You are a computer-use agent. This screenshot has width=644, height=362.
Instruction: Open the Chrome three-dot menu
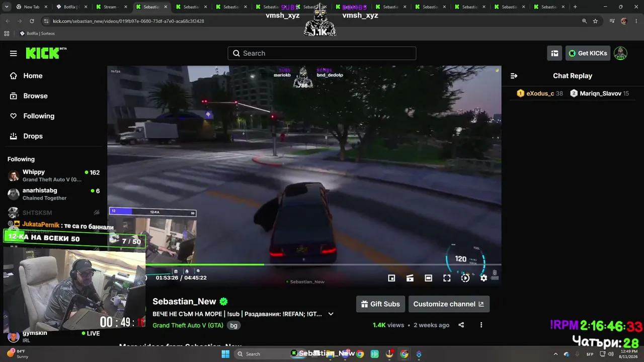pyautogui.click(x=636, y=21)
